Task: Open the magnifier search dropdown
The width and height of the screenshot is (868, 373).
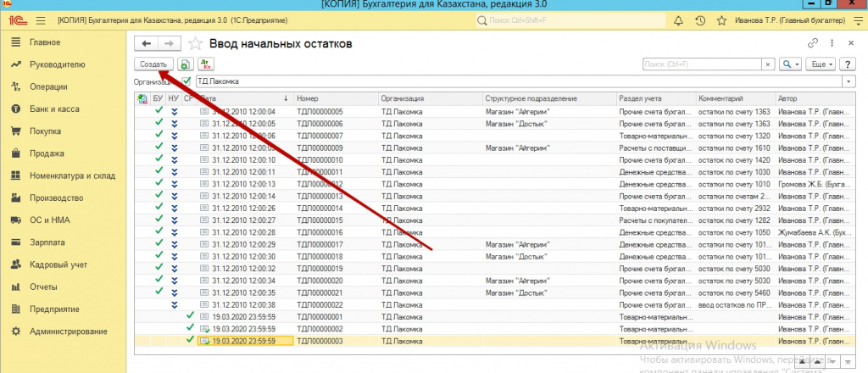Action: [791, 64]
